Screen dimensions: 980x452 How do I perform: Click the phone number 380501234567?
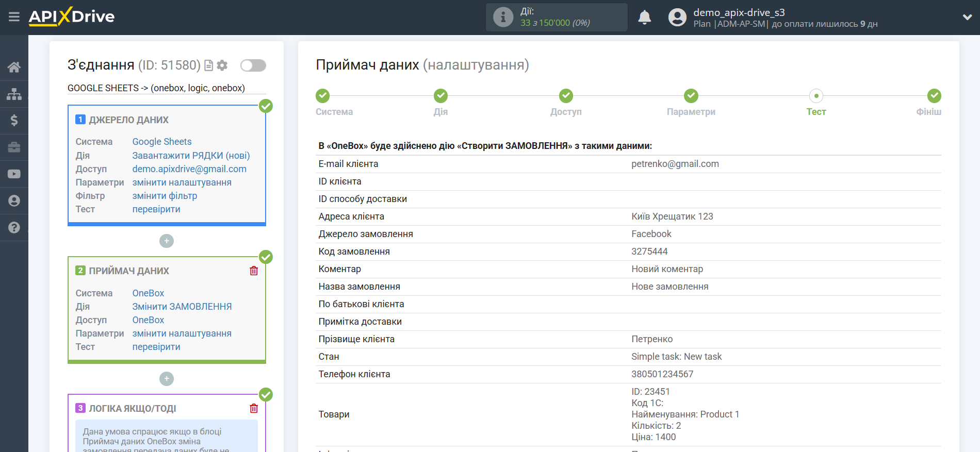pyautogui.click(x=662, y=374)
